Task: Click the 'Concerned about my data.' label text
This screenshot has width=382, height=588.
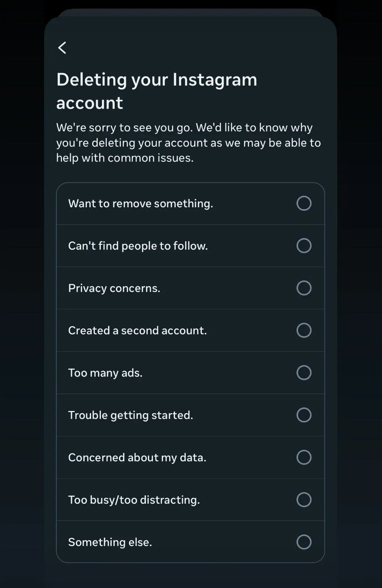Action: 137,458
